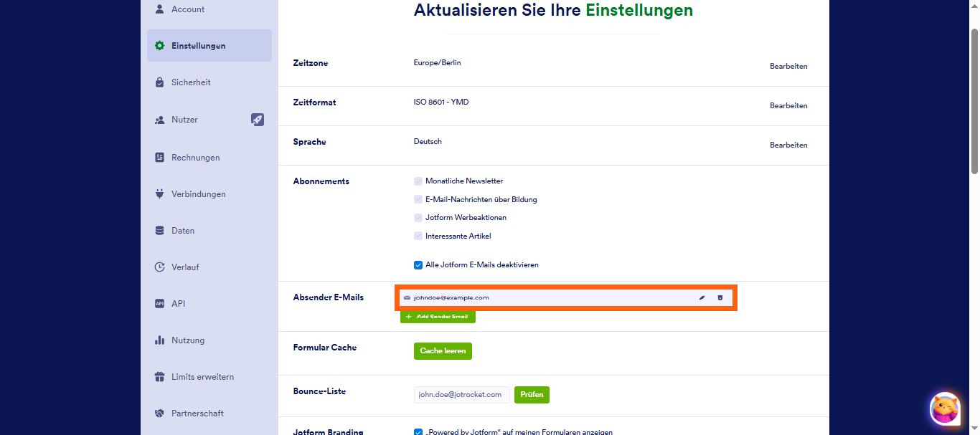Open the Jotform AI assistant avatar
Screen dimensions: 980x435
(x=945, y=409)
